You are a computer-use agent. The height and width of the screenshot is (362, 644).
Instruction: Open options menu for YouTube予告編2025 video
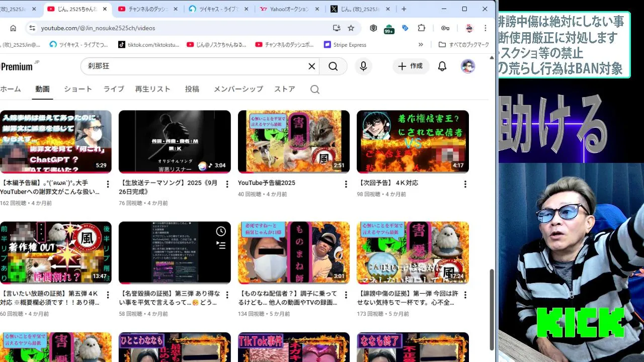pos(346,184)
